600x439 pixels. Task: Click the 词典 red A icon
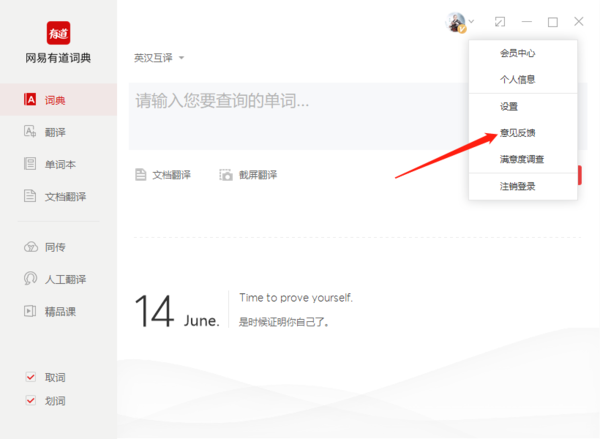tap(30, 100)
